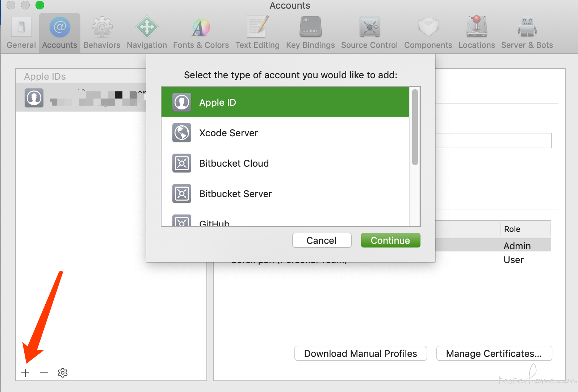Open the Navigation preferences icon
The image size is (578, 392).
[x=147, y=27]
